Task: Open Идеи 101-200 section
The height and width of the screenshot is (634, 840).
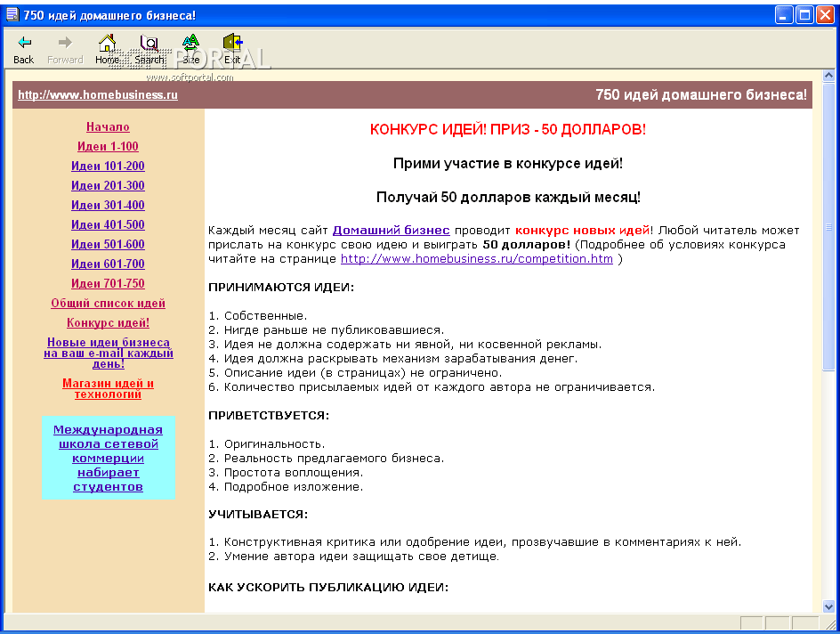Action: (108, 167)
